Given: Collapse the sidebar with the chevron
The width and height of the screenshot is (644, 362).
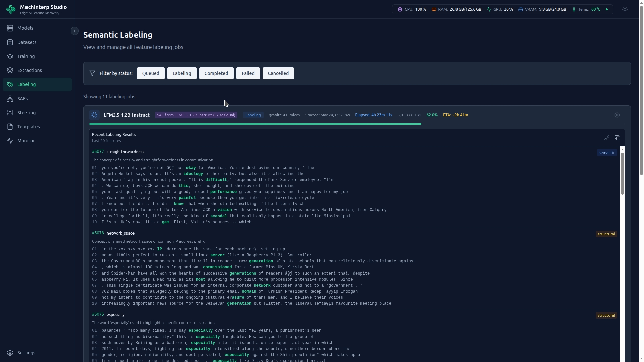Looking at the screenshot, I should 75,31.
